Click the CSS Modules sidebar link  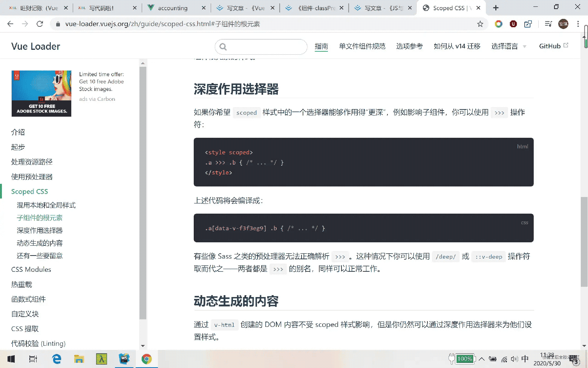click(x=31, y=269)
